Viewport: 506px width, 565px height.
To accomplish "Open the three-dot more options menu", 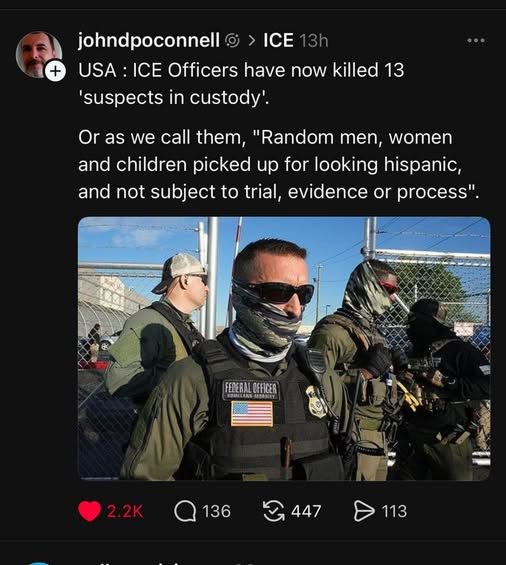I will pos(476,40).
